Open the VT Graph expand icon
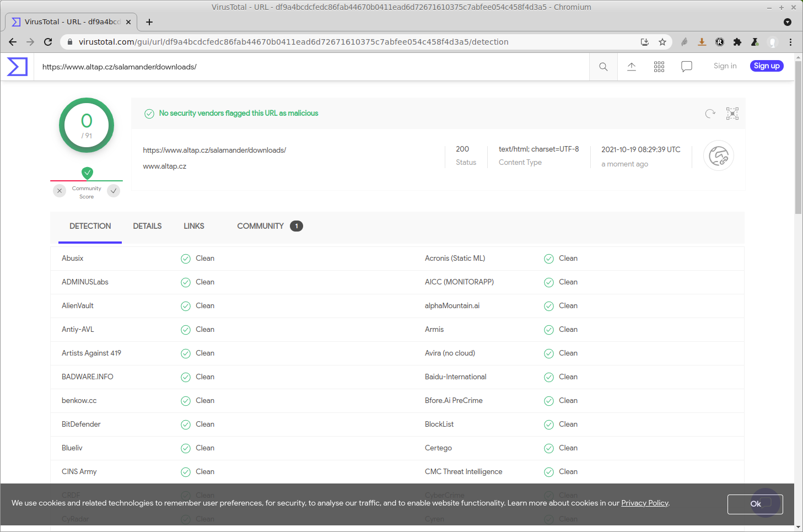 [x=732, y=114]
